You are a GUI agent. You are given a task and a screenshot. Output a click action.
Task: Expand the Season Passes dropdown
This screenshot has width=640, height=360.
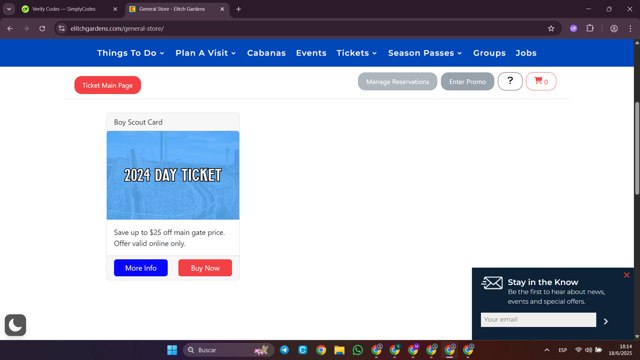425,53
